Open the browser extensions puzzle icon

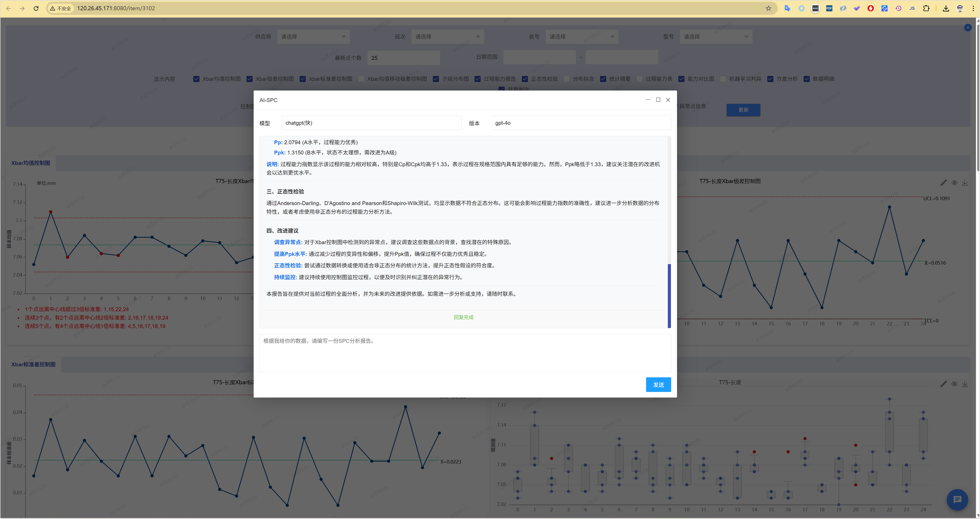coord(926,8)
